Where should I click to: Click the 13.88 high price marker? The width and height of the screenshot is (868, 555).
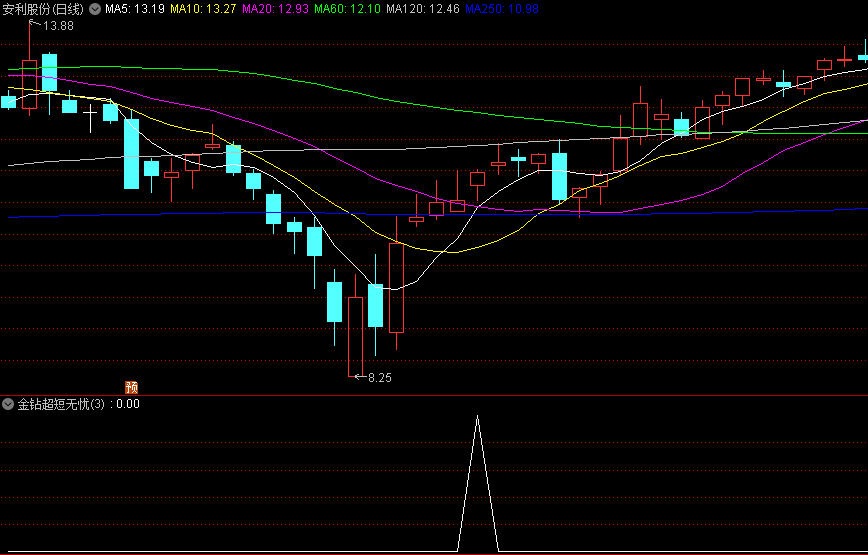pos(58,26)
